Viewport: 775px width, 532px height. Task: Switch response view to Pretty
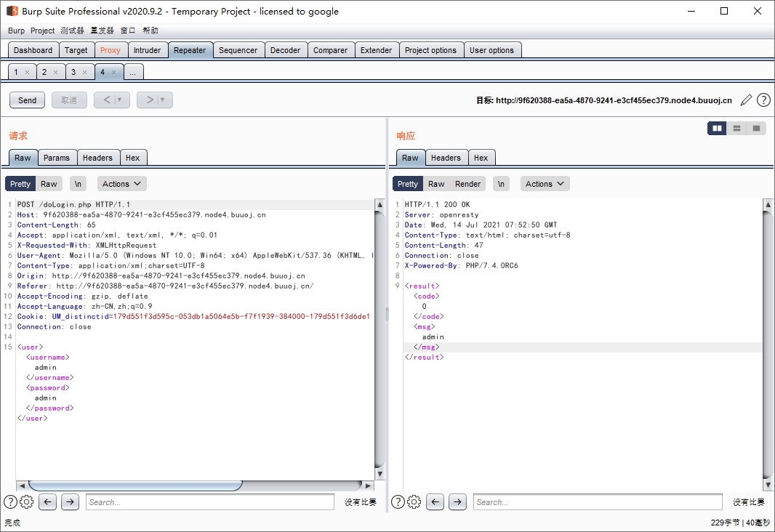pos(408,184)
